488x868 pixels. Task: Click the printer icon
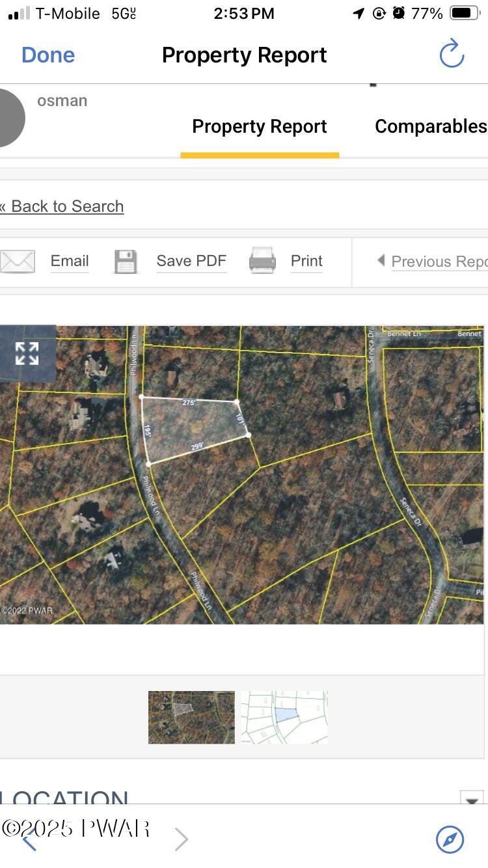[262, 261]
